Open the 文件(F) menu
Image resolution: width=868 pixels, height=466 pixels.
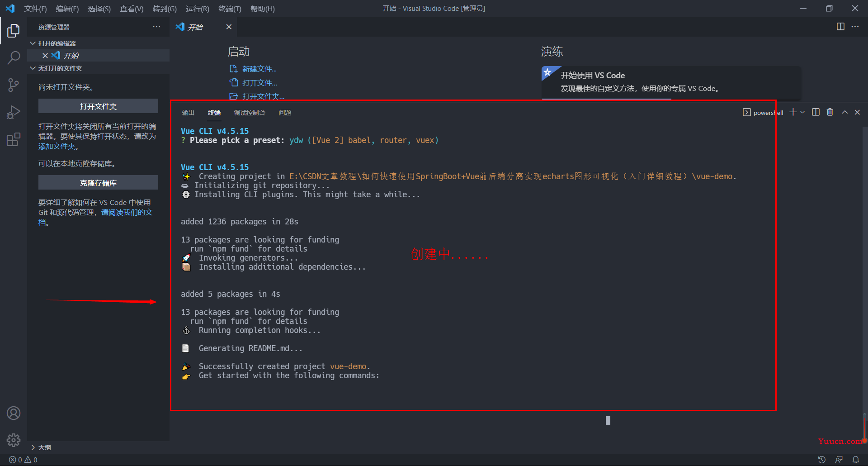click(35, 9)
